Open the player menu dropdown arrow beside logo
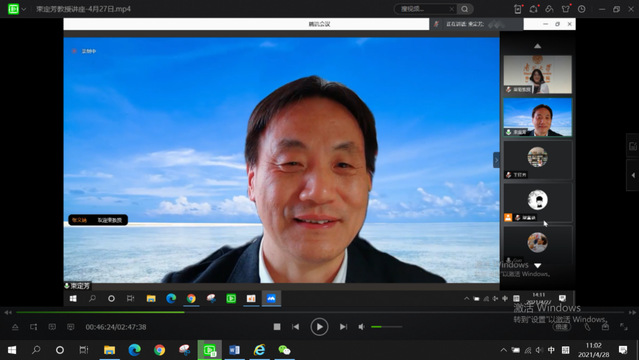 pos(24,9)
